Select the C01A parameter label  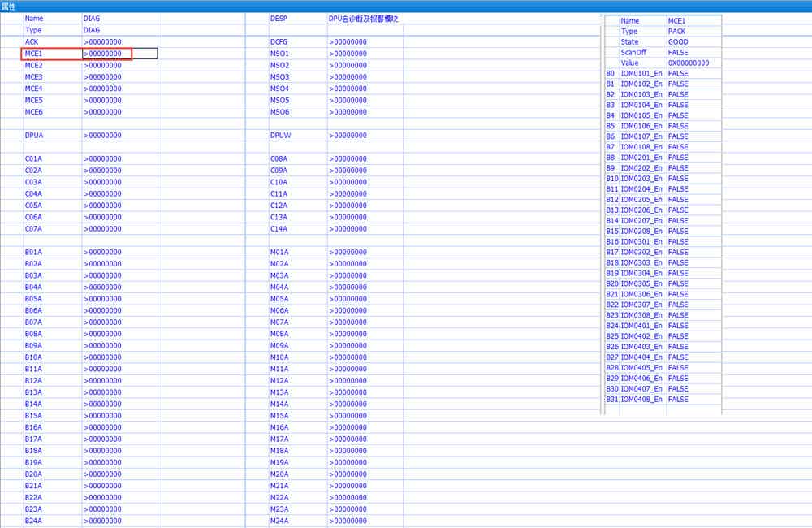[33, 158]
